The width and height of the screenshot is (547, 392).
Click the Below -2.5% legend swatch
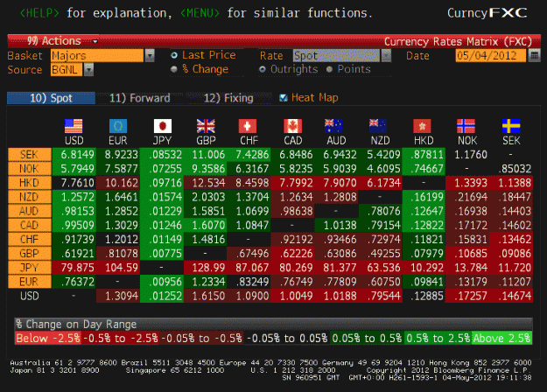click(48, 338)
